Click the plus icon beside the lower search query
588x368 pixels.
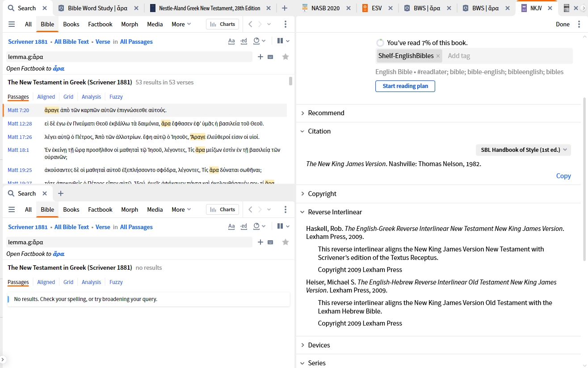(x=260, y=242)
